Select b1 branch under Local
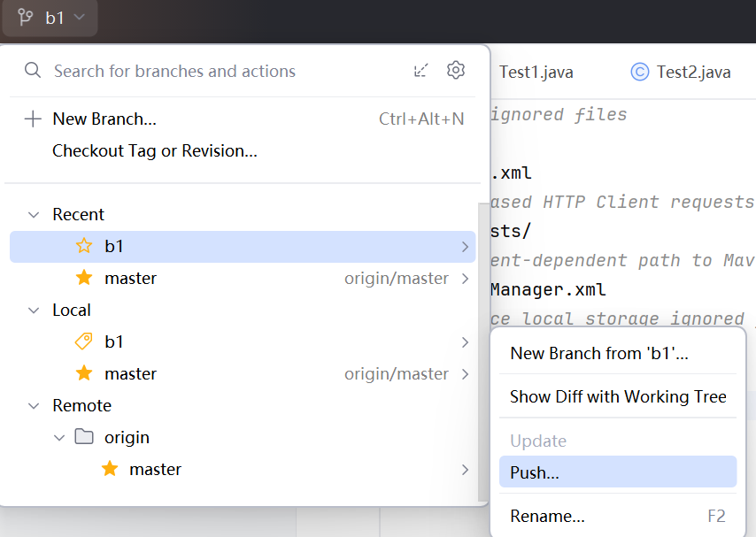 243,341
